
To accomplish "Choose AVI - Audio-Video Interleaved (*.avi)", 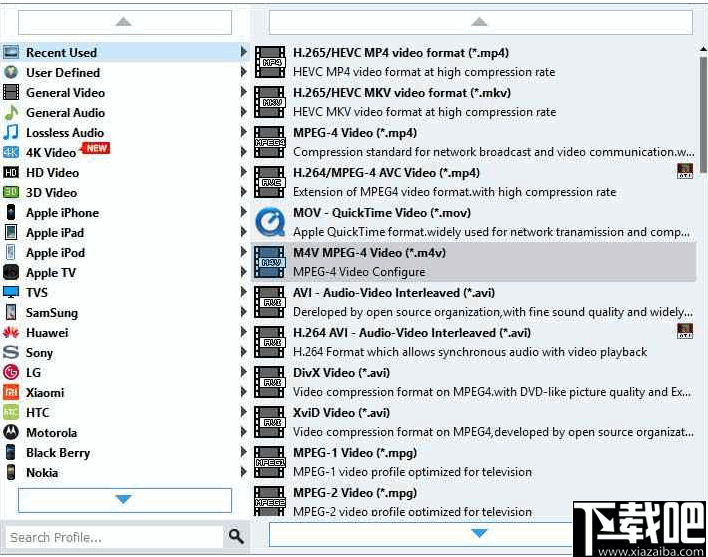I will (474, 302).
